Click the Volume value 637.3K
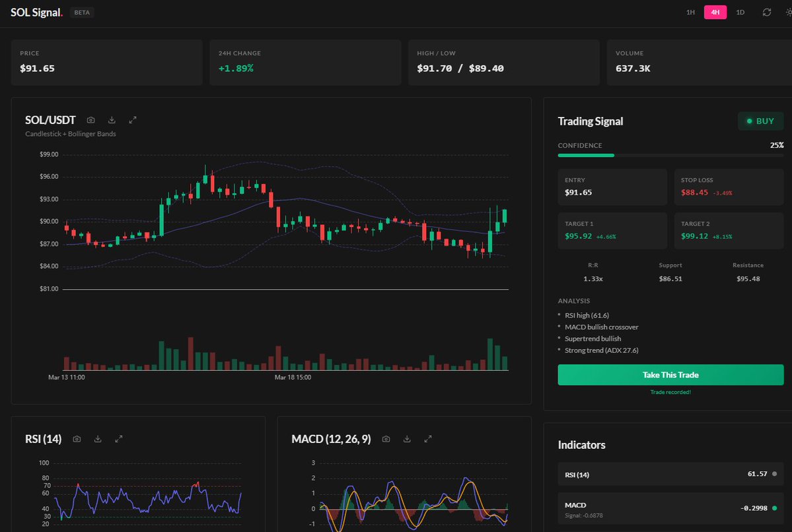Screen dimensions: 792x532 point(633,69)
